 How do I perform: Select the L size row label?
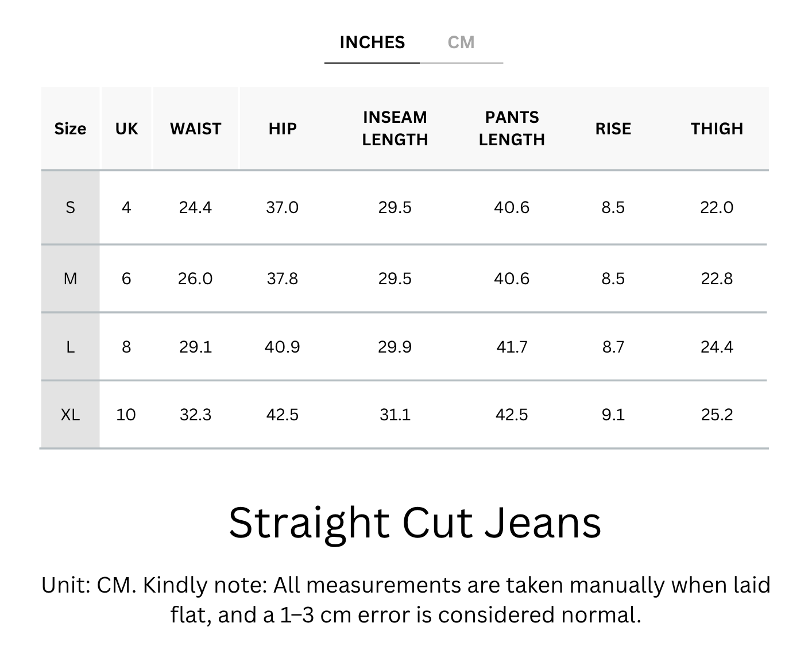[x=70, y=347]
